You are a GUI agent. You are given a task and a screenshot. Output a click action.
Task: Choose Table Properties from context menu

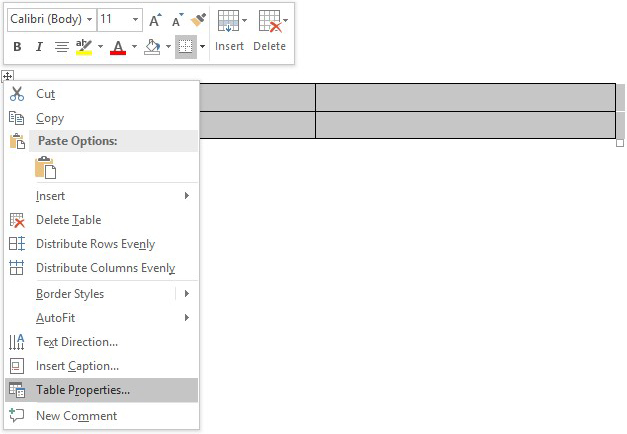tap(83, 390)
